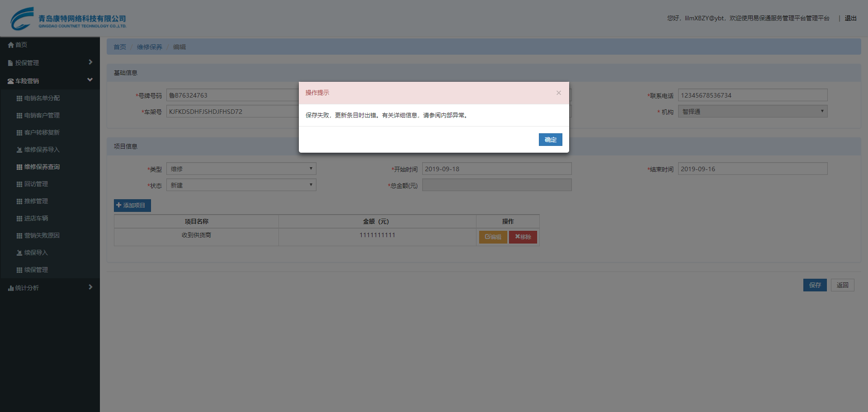The image size is (868, 412).
Task: Open 推修管理 in the sidebar
Action: point(50,201)
